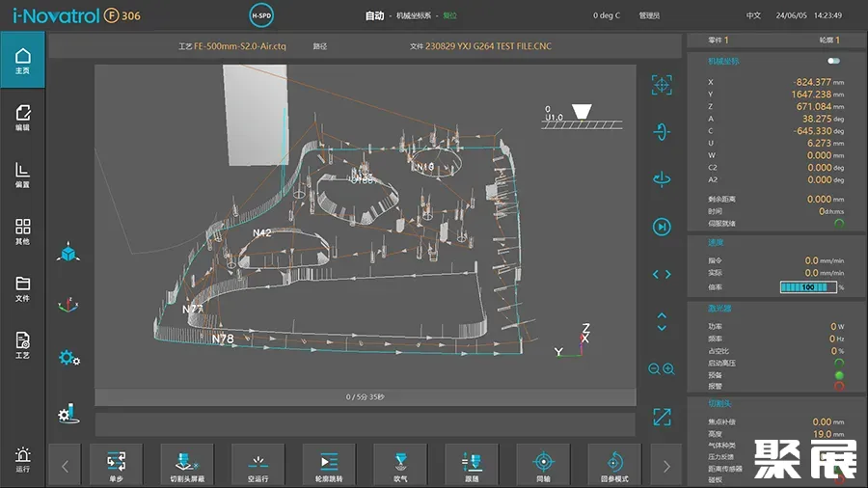868x488 pixels.
Task: Click the 3D cube view icon
Action: (68, 254)
